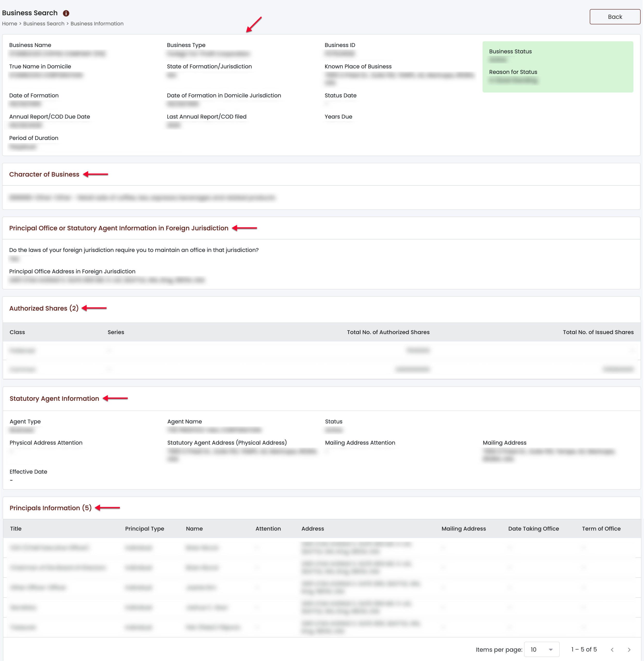
Task: Click the Authorized Shares (2) section heading
Action: click(x=44, y=308)
